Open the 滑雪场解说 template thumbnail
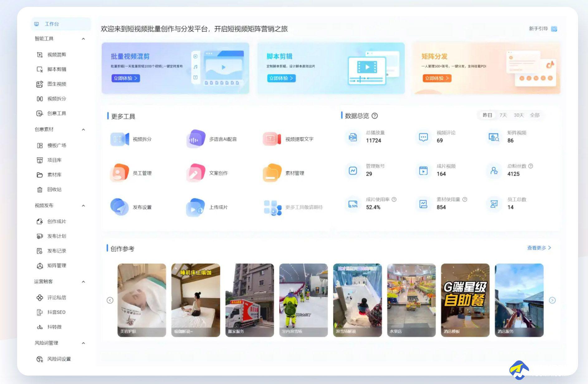Image resolution: width=588 pixels, height=384 pixels. [357, 300]
